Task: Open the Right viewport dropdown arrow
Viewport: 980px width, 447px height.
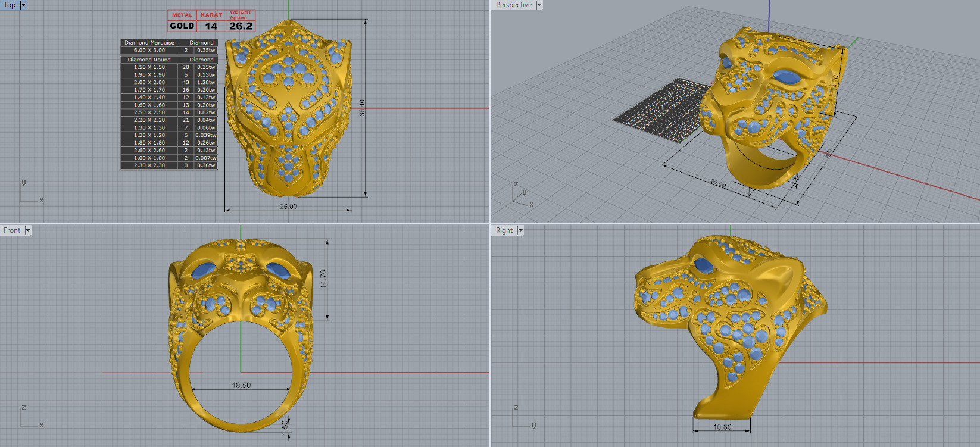Action: (x=520, y=230)
